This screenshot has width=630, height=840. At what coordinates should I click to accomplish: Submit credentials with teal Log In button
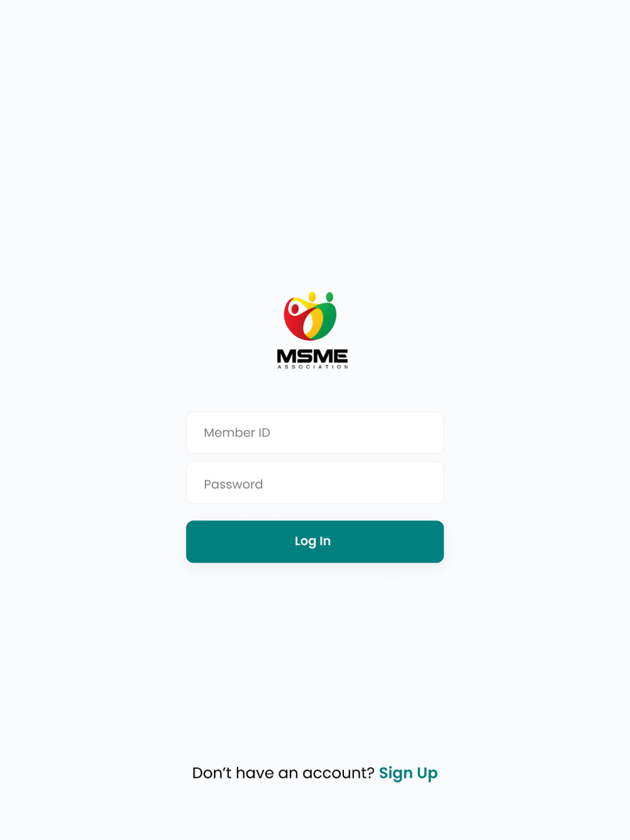(x=315, y=542)
